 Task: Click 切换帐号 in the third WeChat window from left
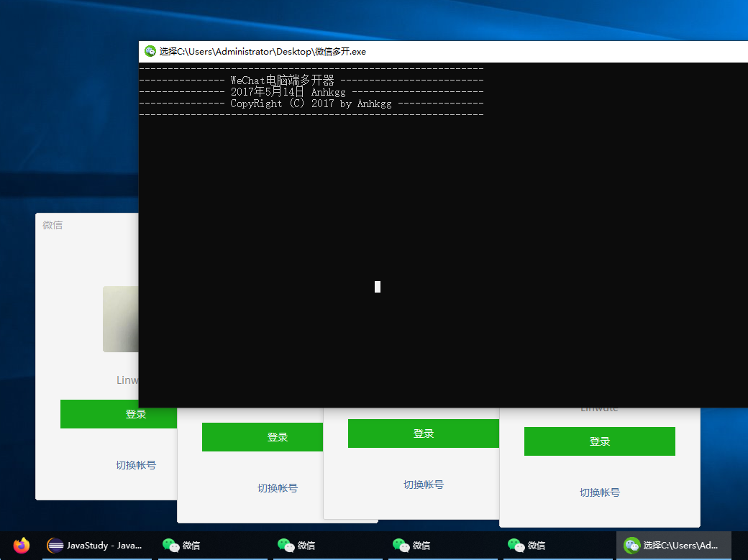[x=424, y=485]
